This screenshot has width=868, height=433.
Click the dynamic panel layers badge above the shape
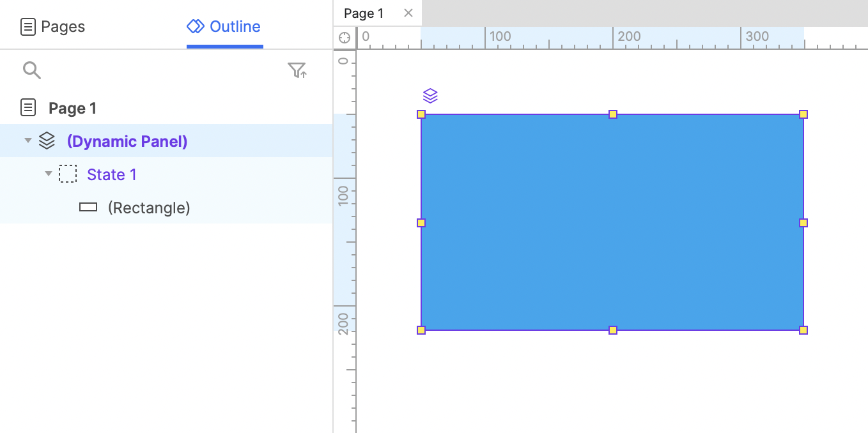[430, 96]
